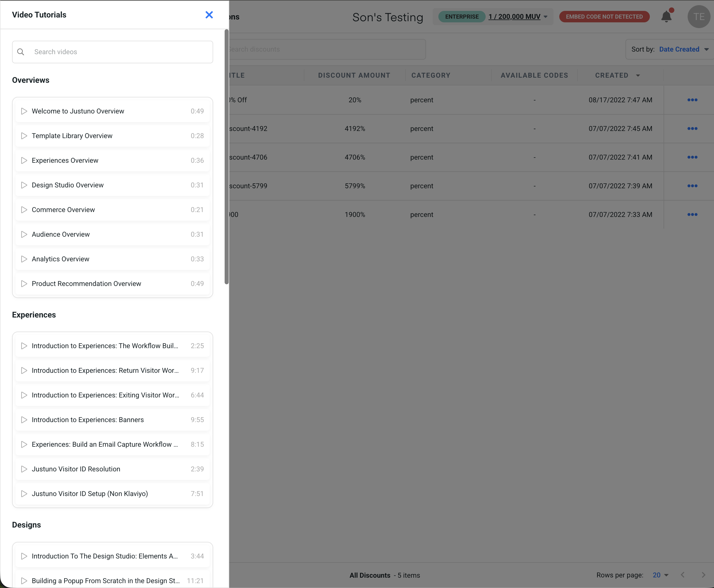Image resolution: width=714 pixels, height=588 pixels.
Task: Open actions menu for the 1900% row
Action: click(692, 214)
